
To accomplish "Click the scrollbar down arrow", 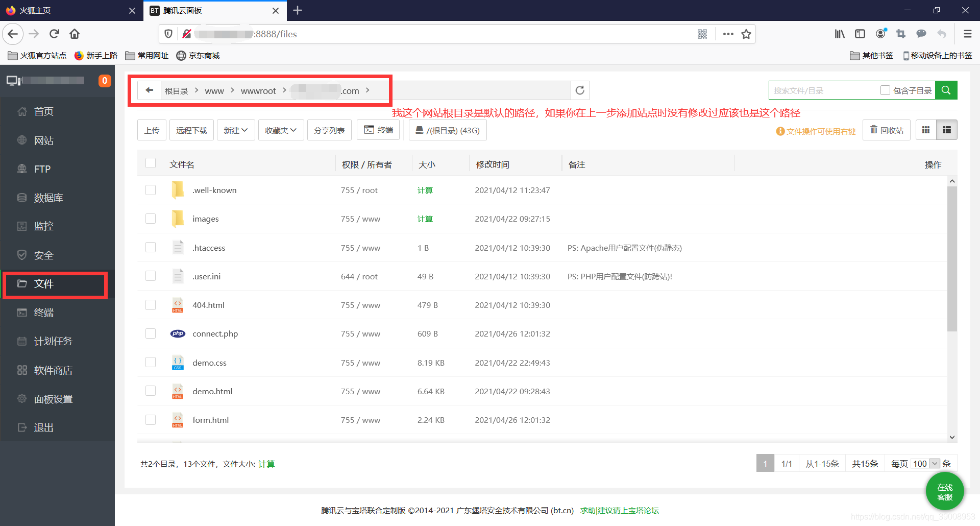I will [x=952, y=437].
